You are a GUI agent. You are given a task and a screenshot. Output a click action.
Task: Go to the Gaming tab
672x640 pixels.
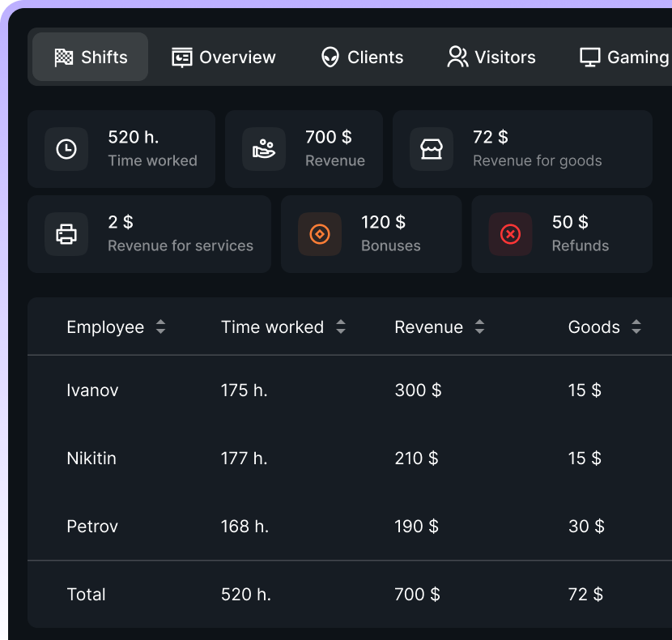point(625,58)
